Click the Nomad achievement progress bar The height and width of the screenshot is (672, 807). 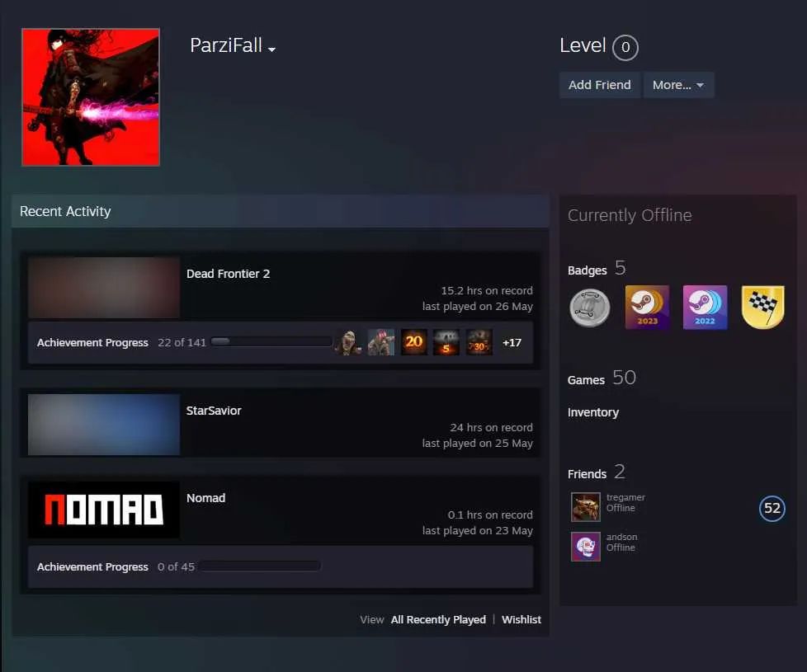pos(260,566)
